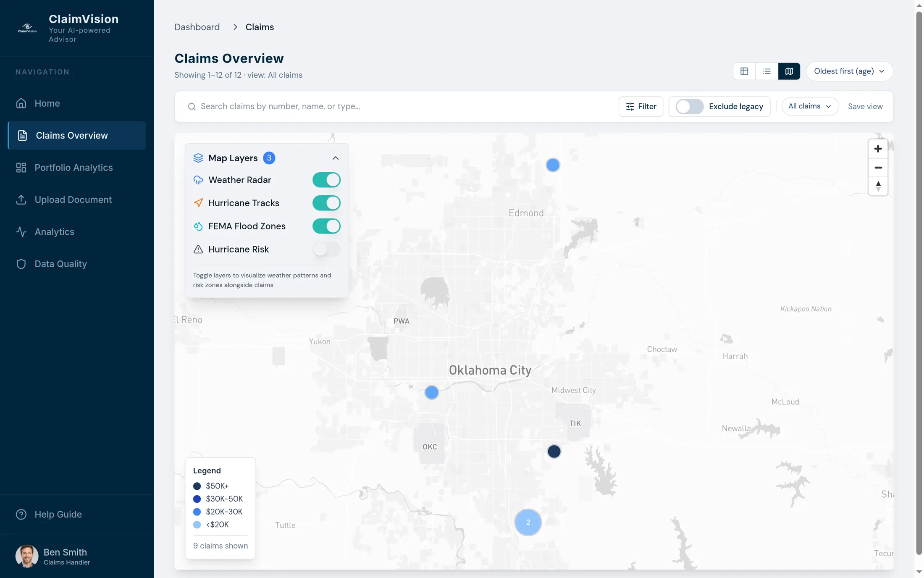Open Data Quality page

[76, 264]
